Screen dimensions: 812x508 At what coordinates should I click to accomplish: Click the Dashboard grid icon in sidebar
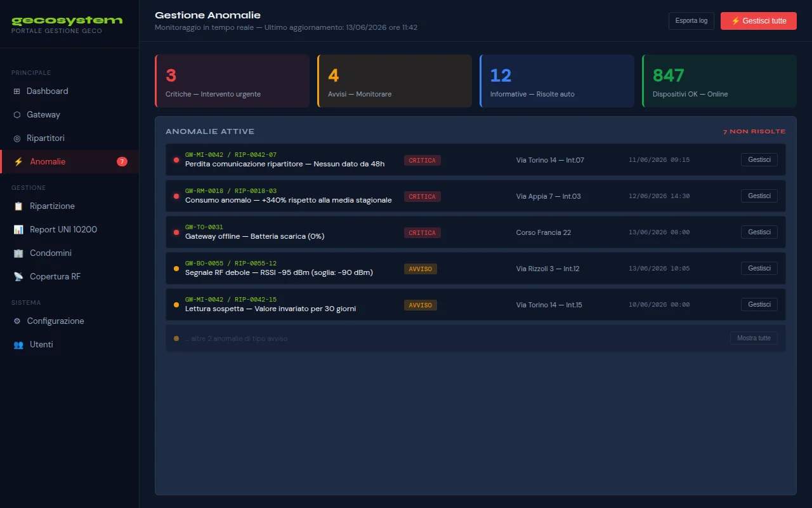(17, 91)
